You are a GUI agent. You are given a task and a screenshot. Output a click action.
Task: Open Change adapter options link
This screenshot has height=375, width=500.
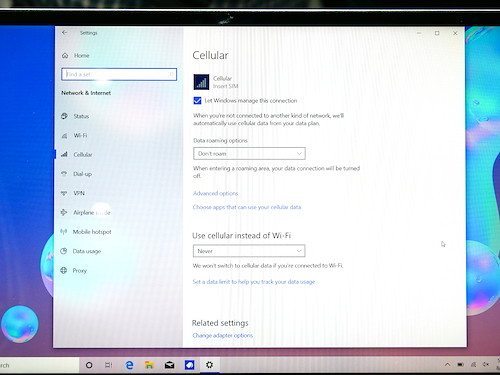tap(222, 335)
